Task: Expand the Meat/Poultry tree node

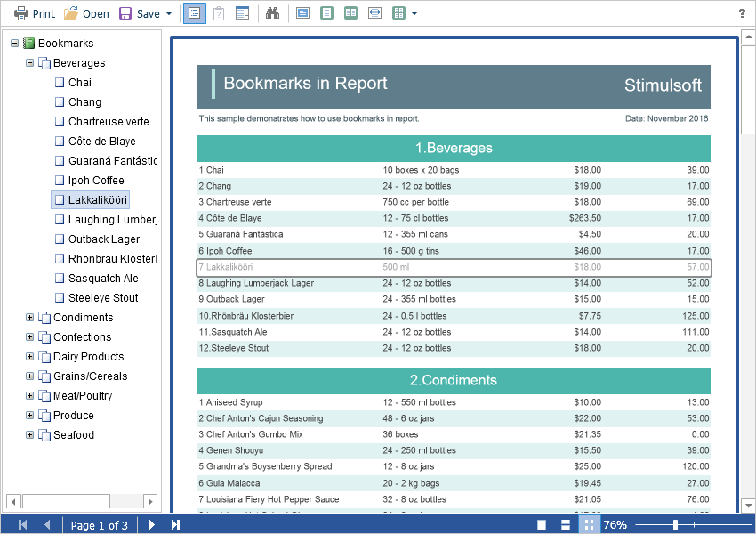Action: click(30, 395)
